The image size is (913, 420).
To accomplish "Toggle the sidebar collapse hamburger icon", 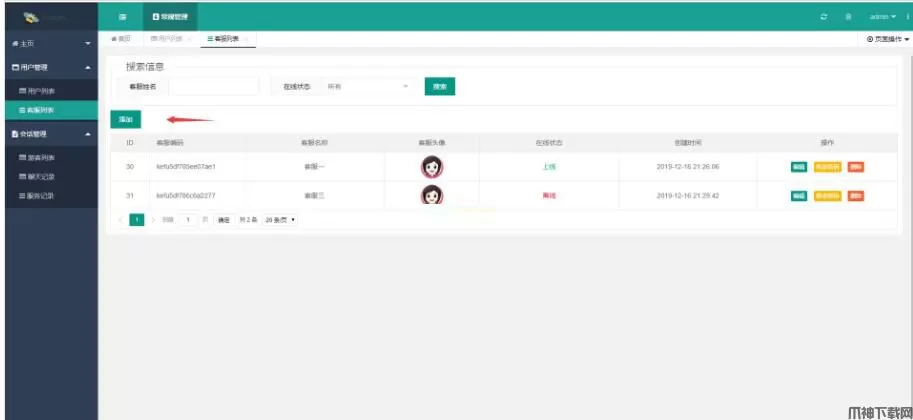I will coord(123,17).
